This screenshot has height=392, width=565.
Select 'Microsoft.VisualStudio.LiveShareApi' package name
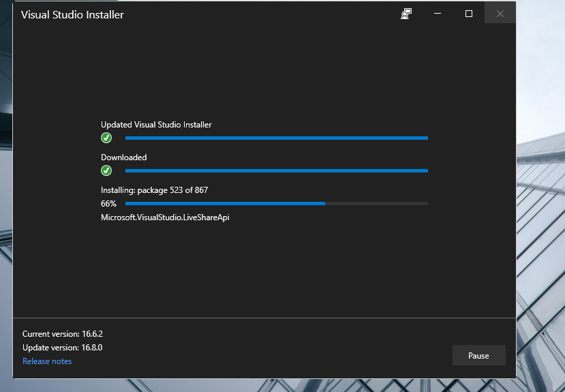point(165,217)
